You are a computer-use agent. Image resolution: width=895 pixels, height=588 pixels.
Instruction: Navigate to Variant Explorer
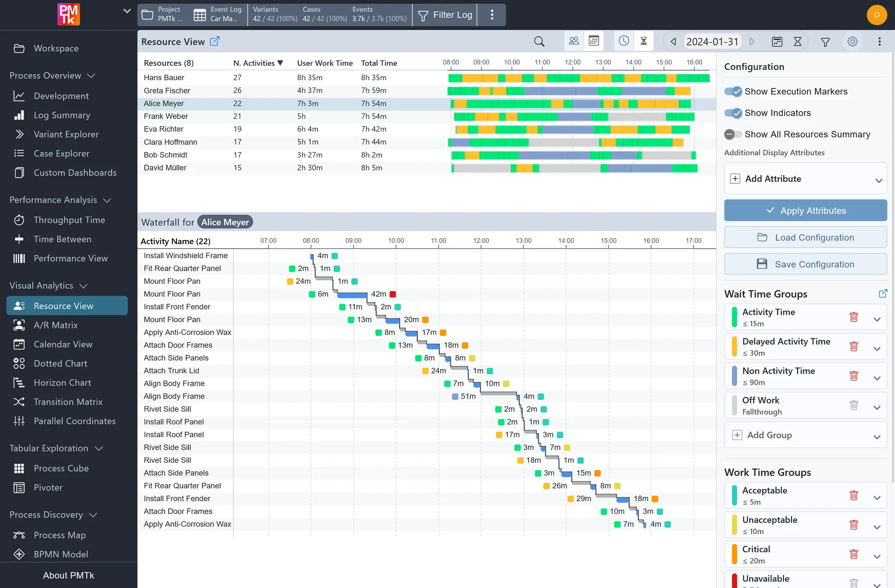tap(67, 134)
